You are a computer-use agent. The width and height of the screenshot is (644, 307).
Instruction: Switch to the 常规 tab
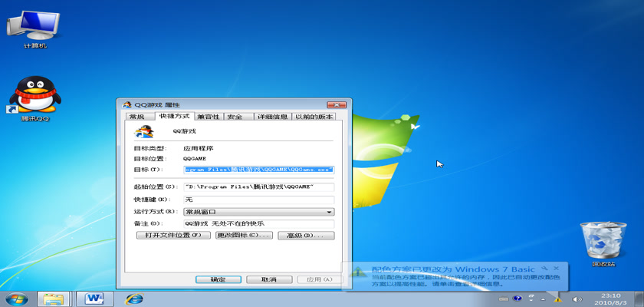click(x=136, y=117)
